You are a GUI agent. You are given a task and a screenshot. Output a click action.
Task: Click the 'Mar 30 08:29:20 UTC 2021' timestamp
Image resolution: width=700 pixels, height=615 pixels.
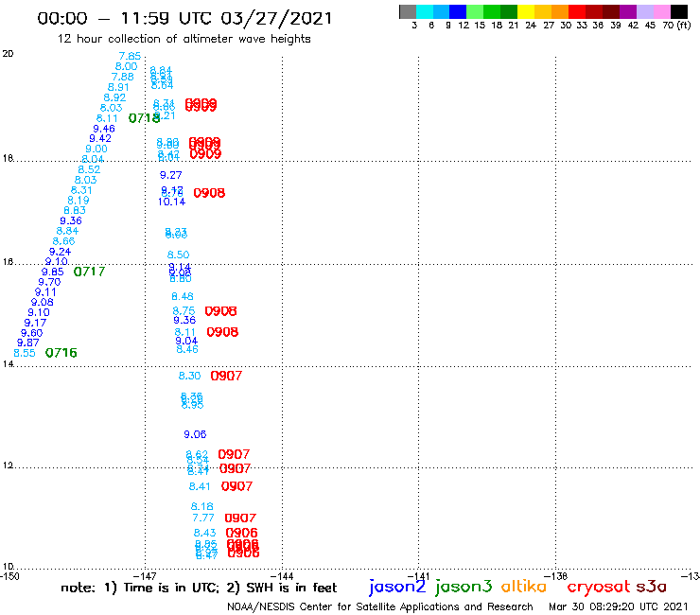click(619, 606)
